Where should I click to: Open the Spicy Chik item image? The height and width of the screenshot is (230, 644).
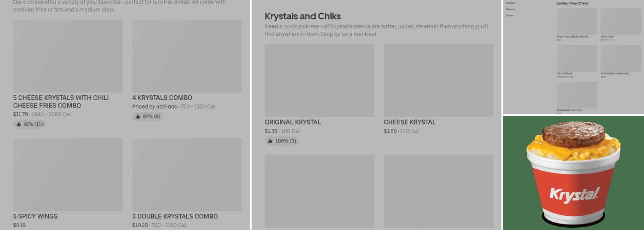pyautogui.click(x=621, y=21)
